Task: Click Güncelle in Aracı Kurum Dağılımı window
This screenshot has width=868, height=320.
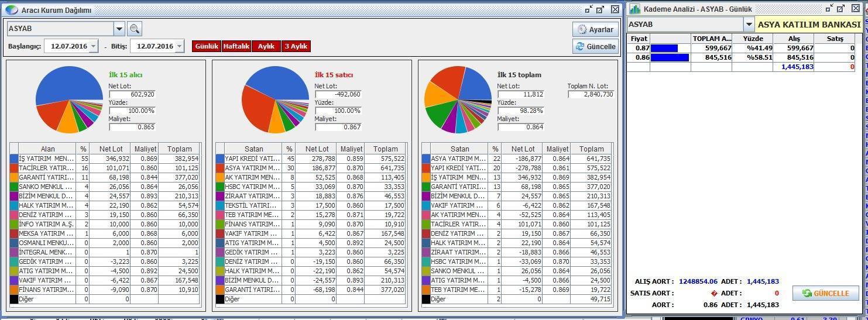Action: (595, 46)
